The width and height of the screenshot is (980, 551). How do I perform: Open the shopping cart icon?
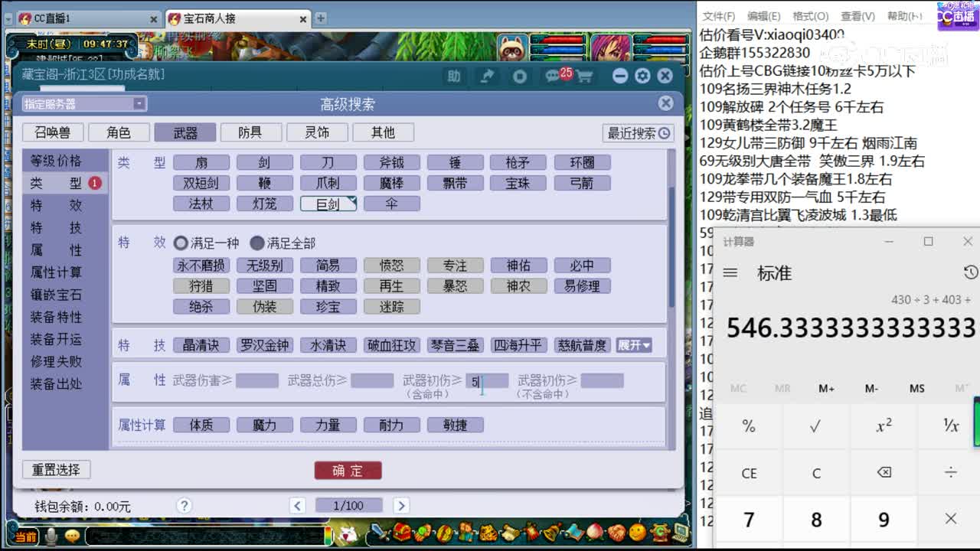[584, 76]
